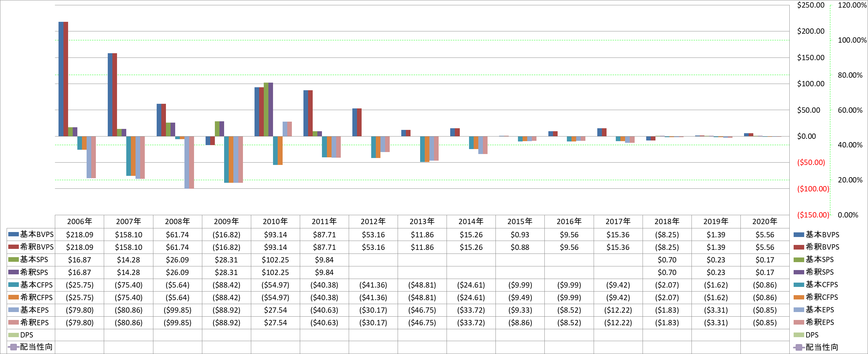The image size is (868, 354).
Task: Click the green 2010 基本SPS bar
Action: (x=266, y=109)
